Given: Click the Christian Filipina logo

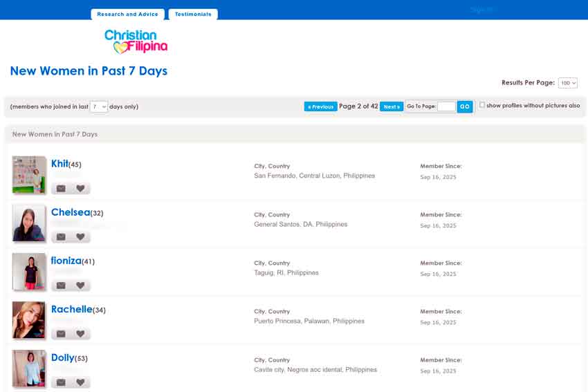Looking at the screenshot, I should pos(136,41).
